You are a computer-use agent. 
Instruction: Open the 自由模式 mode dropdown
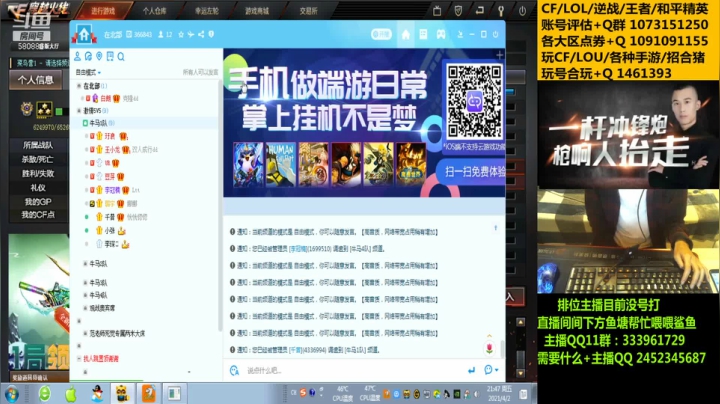[x=88, y=73]
